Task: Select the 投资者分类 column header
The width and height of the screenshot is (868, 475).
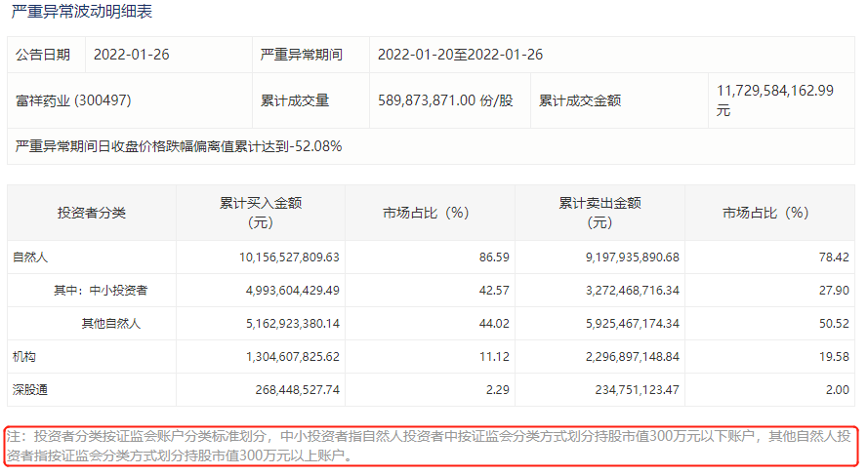Action: point(92,213)
